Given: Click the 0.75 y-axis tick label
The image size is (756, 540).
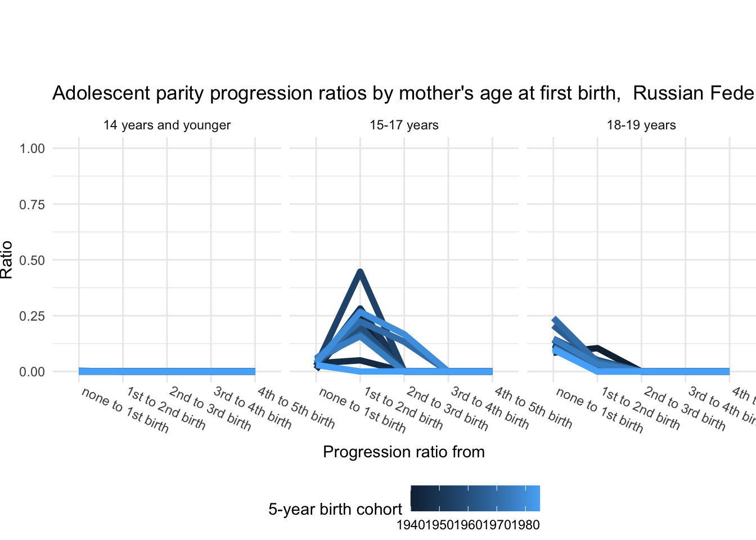Looking at the screenshot, I should tap(32, 204).
